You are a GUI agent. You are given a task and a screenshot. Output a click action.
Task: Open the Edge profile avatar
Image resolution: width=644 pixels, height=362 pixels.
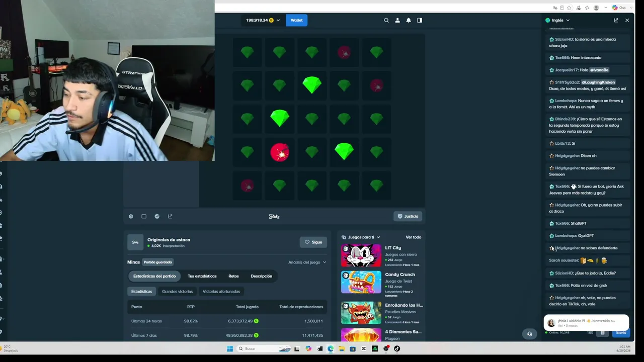(596, 8)
